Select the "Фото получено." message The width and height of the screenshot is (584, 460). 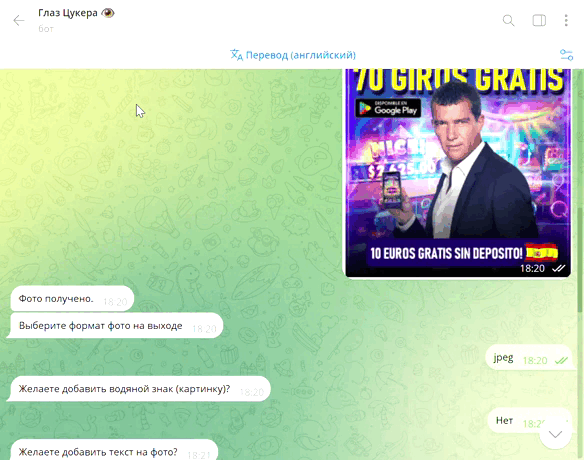72,299
